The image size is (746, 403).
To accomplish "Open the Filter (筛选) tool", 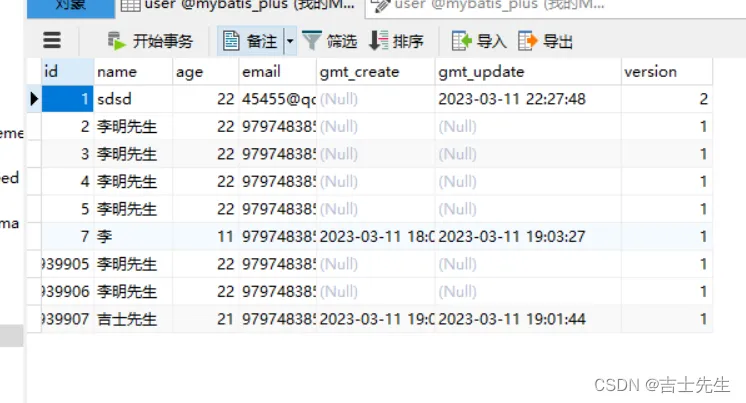I will pos(330,41).
